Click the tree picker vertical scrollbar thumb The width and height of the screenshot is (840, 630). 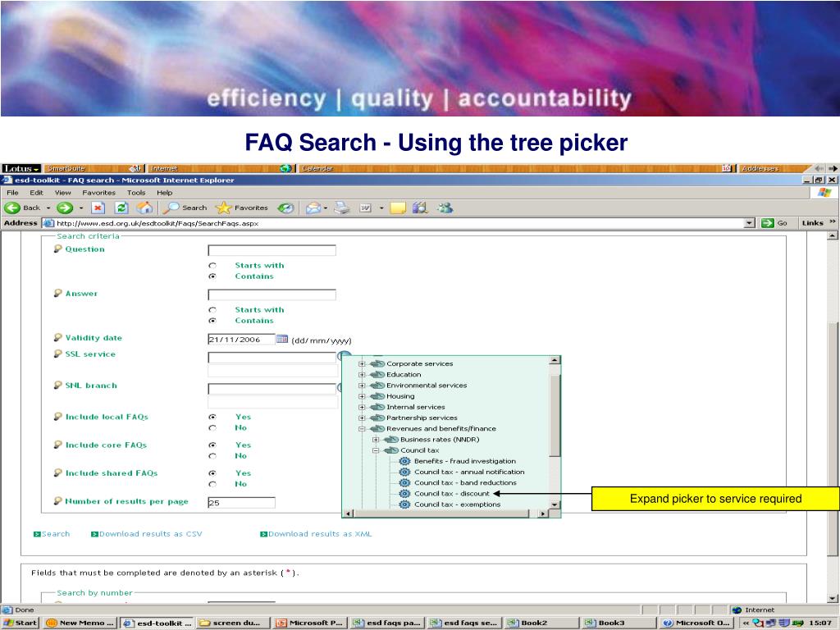[x=555, y=416]
